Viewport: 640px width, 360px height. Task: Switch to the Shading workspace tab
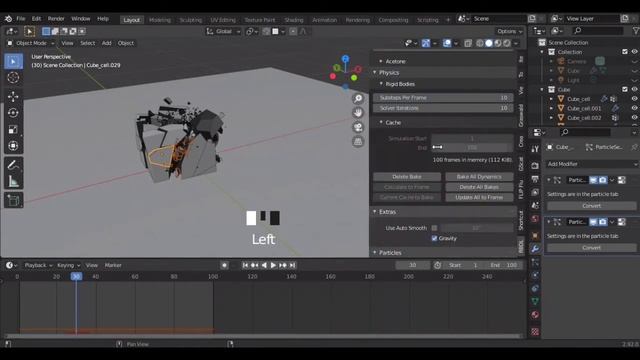[294, 20]
